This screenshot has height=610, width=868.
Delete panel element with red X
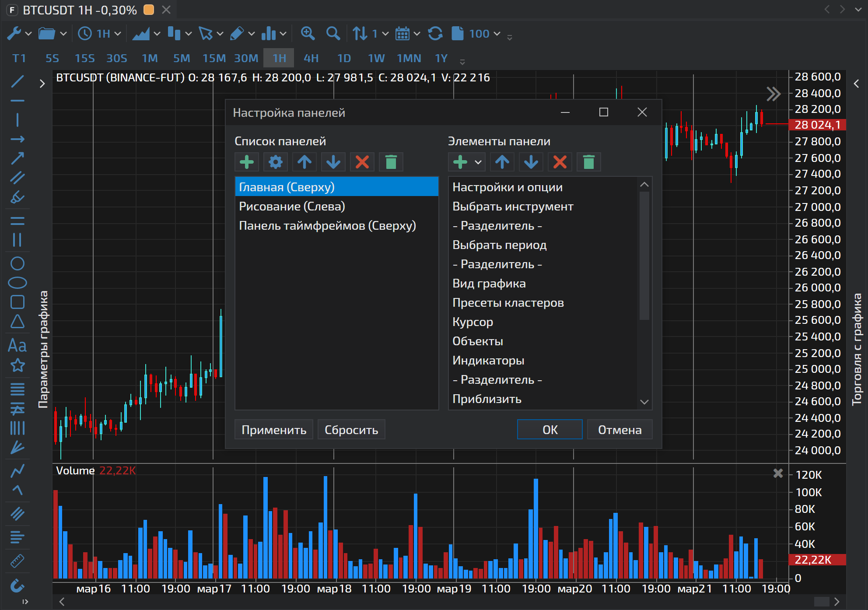point(560,162)
